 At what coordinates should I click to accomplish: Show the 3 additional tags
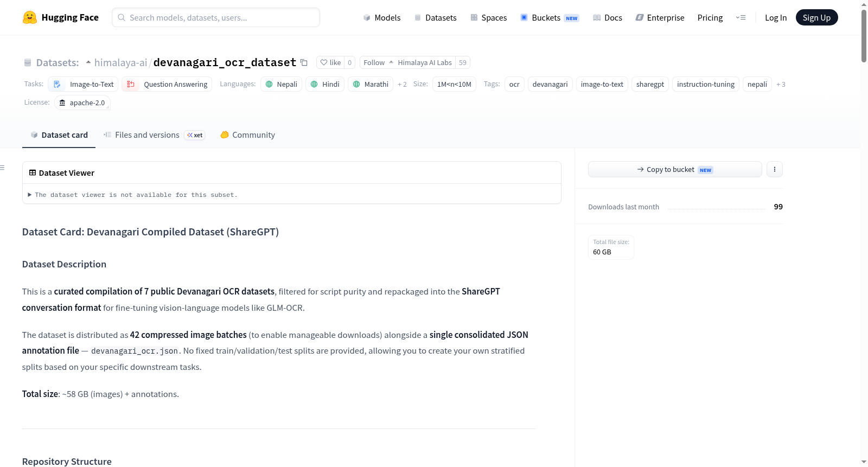point(781,84)
